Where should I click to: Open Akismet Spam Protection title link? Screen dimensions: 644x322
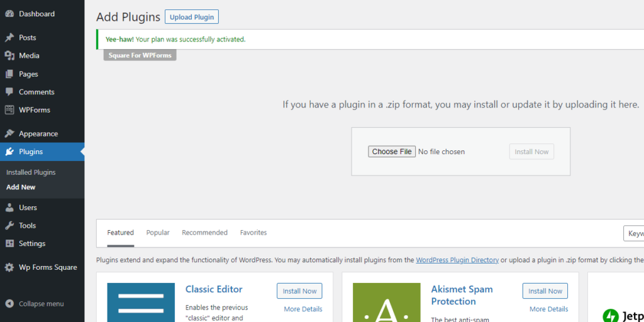click(x=462, y=296)
